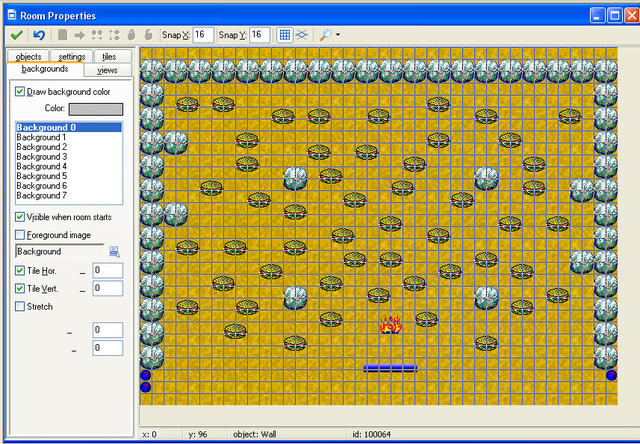The image size is (640, 444).
Task: Select Background 3 in the list
Action: pos(69,157)
